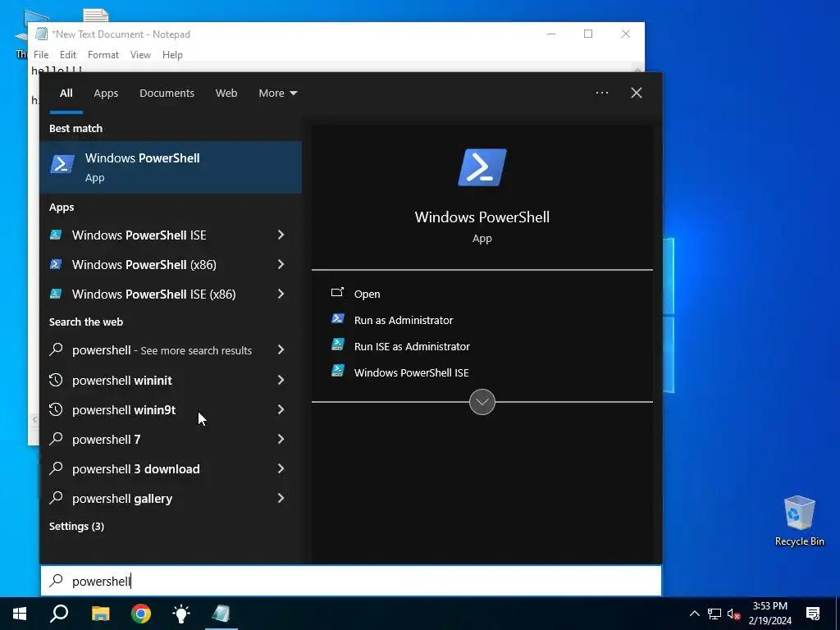Expand arrow for 'powershell winin9t' suggestion
The width and height of the screenshot is (840, 630).
[281, 409]
